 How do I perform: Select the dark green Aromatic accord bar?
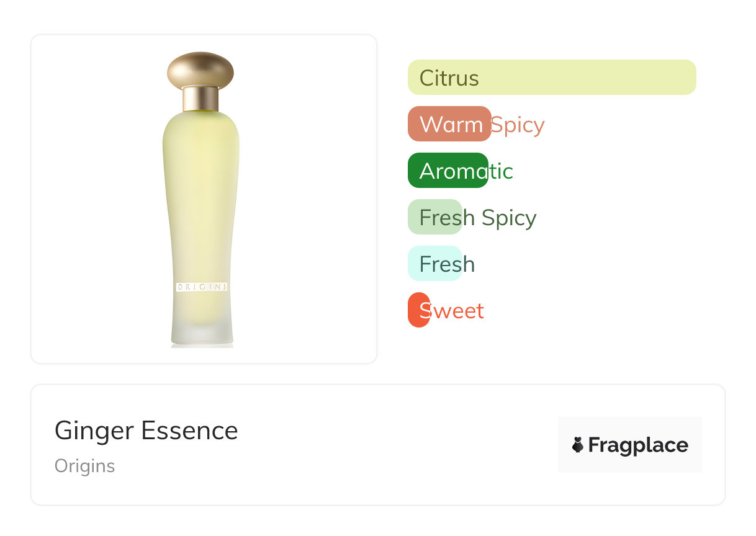coord(448,171)
